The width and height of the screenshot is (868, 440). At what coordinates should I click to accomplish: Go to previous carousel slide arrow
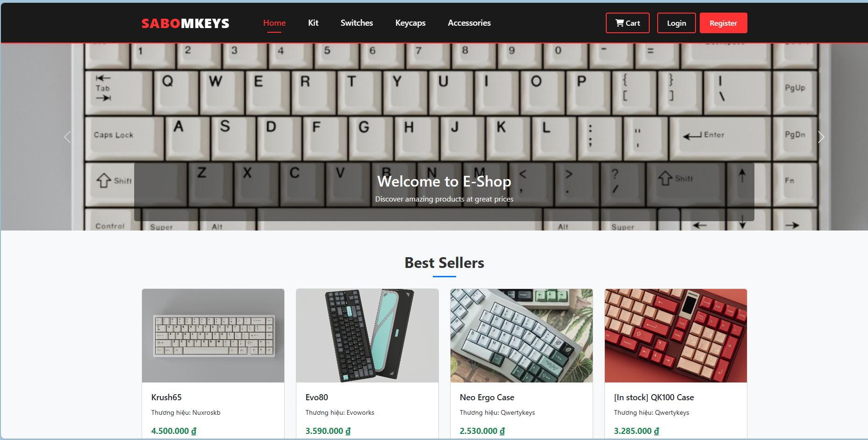(x=67, y=137)
